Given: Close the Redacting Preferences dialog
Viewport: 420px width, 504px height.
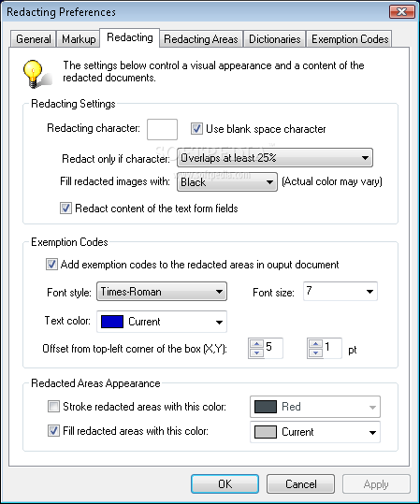Looking at the screenshot, I should (401, 12).
